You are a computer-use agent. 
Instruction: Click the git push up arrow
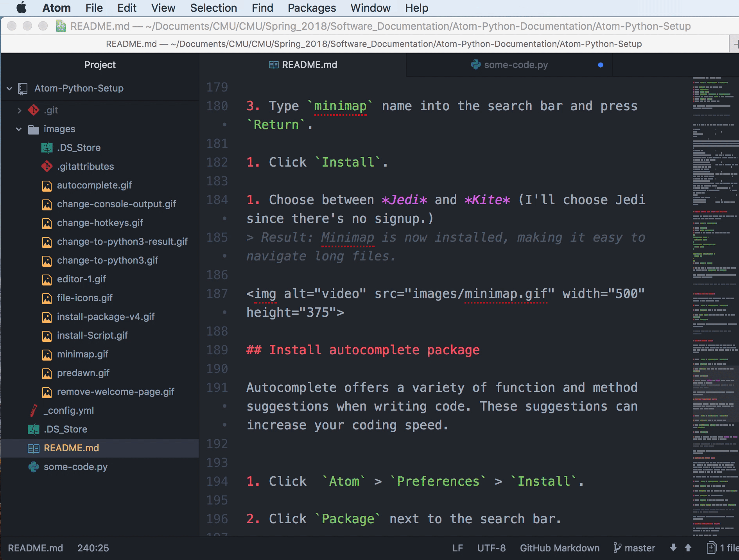[688, 548]
